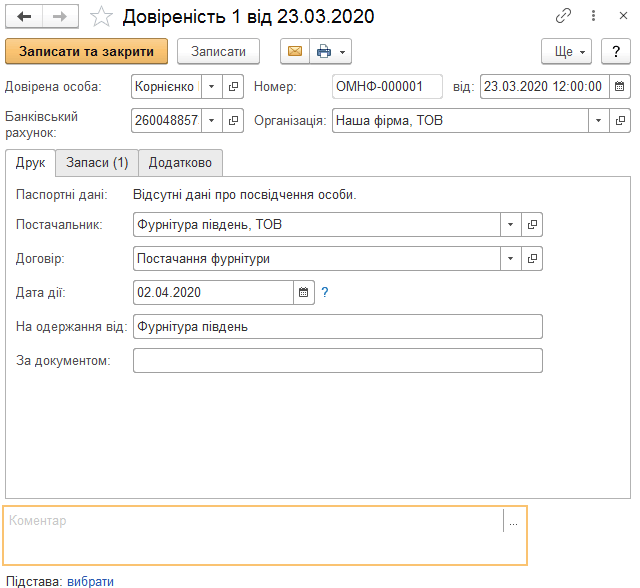Click the 'вибрати' link next to Підстава
This screenshot has height=588, width=640.
click(x=90, y=581)
